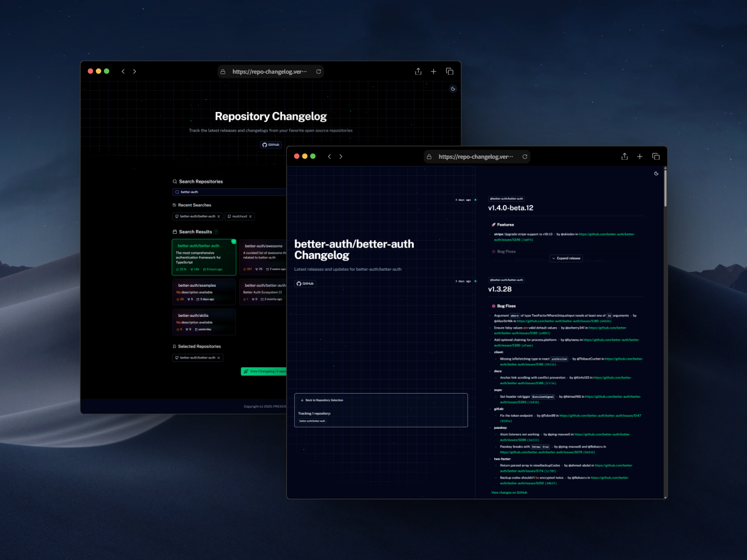Image resolution: width=747 pixels, height=560 pixels.
Task: Click the rocket icon beside the Features heading
Action: pos(493,225)
